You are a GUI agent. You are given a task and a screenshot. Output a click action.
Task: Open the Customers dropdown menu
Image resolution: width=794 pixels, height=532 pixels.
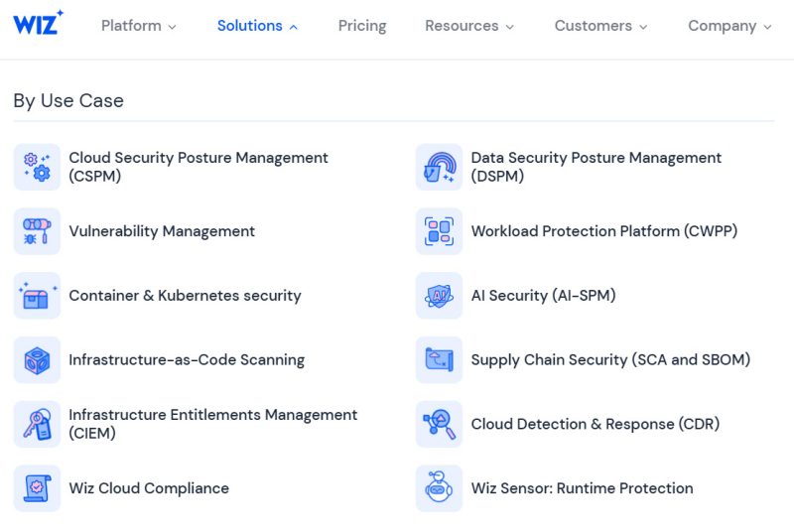pyautogui.click(x=600, y=26)
